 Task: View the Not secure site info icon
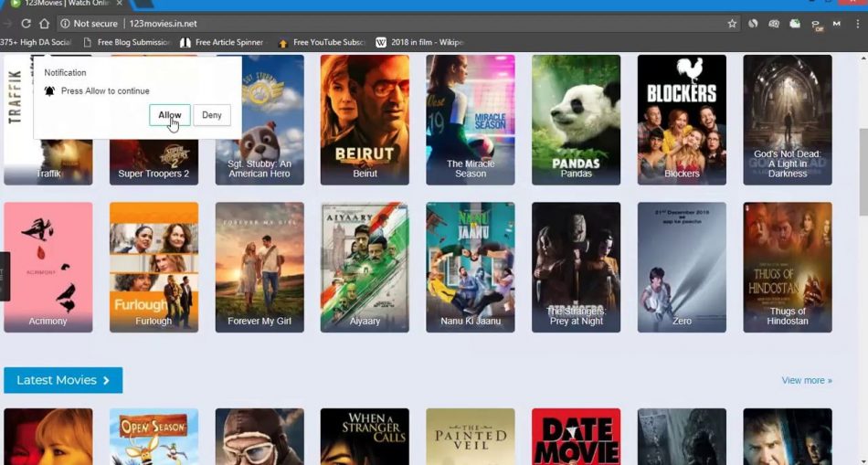66,24
